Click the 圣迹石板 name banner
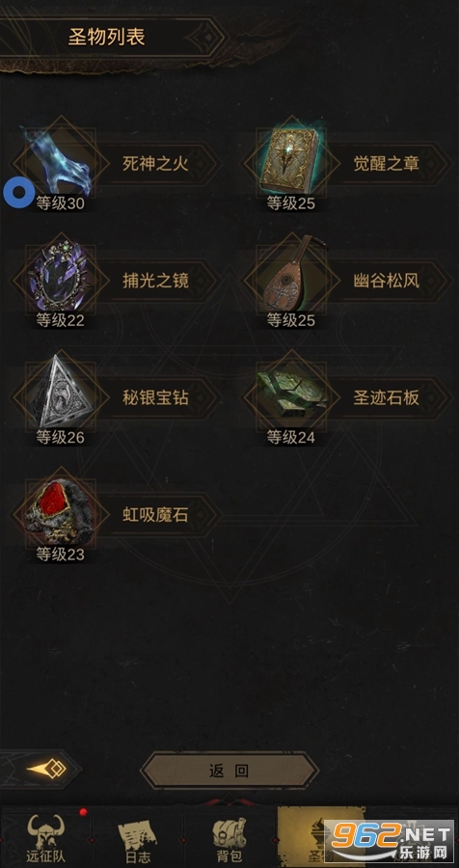The image size is (459, 868). tap(387, 397)
